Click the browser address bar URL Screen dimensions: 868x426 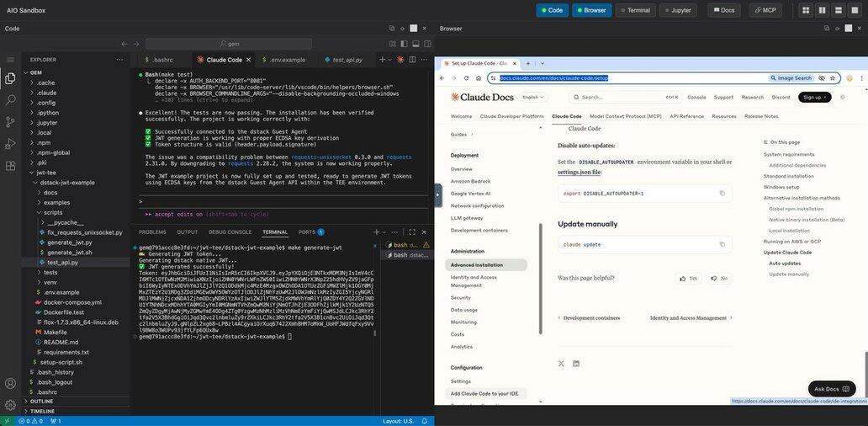click(553, 78)
